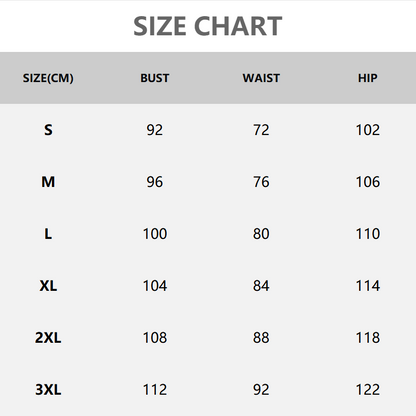Select the SIZE(CM) column header

coord(48,78)
